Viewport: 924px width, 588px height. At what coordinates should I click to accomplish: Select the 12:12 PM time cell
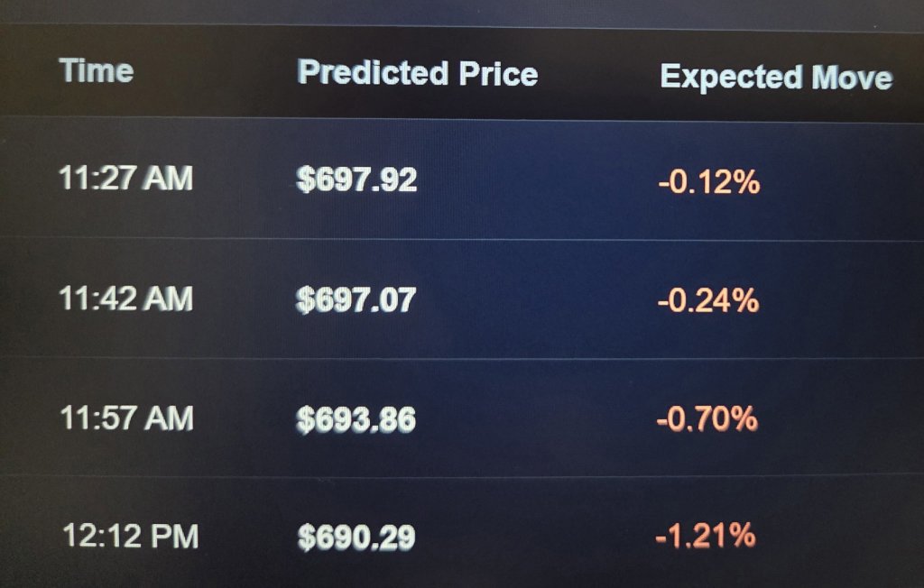pos(131,537)
